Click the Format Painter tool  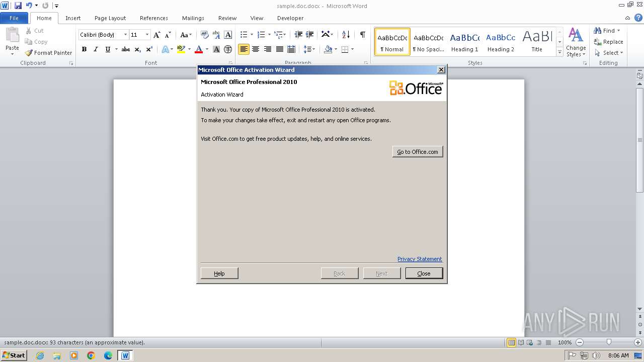(x=49, y=53)
